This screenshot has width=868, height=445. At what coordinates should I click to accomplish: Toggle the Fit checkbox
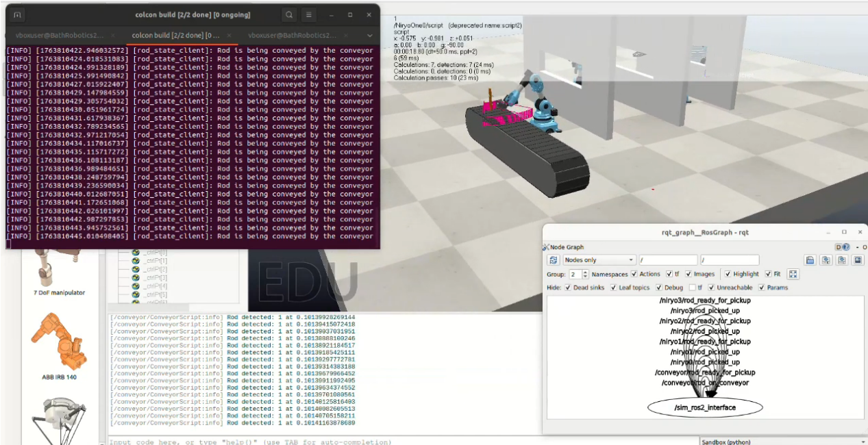coord(768,274)
